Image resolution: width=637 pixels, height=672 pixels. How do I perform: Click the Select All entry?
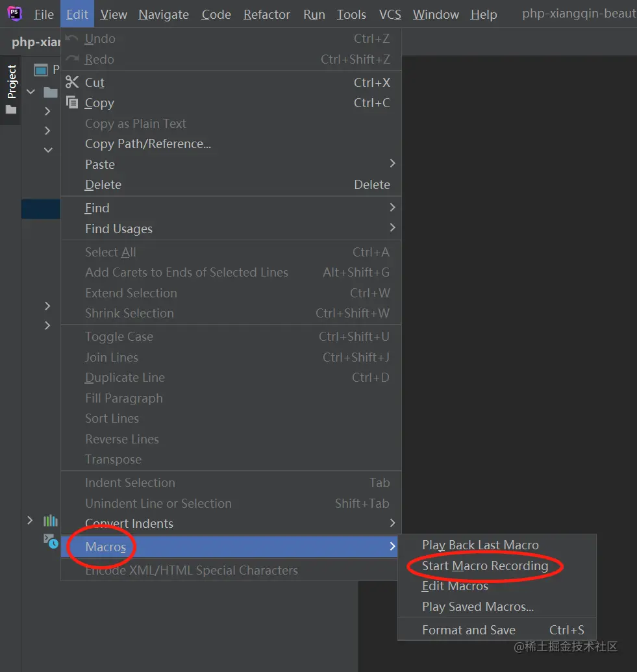click(x=231, y=252)
